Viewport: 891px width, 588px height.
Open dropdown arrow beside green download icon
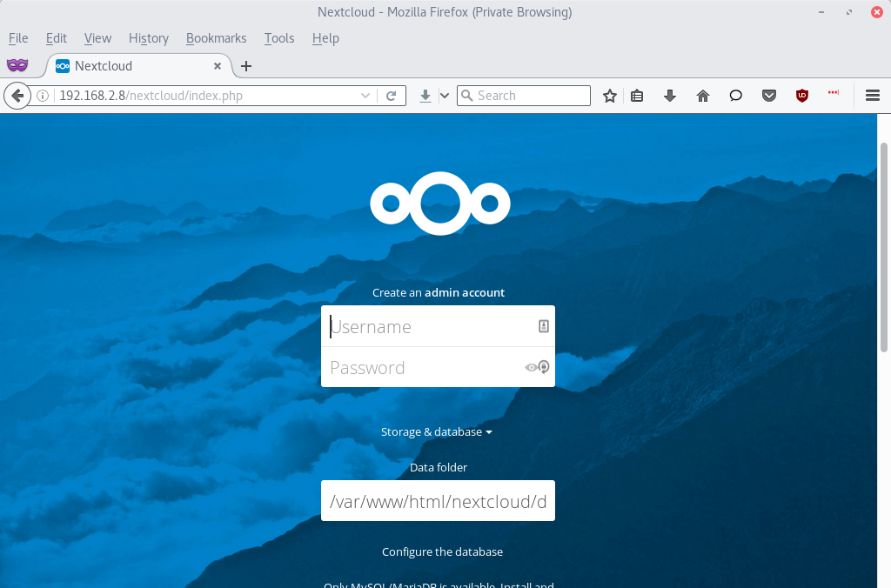point(445,96)
